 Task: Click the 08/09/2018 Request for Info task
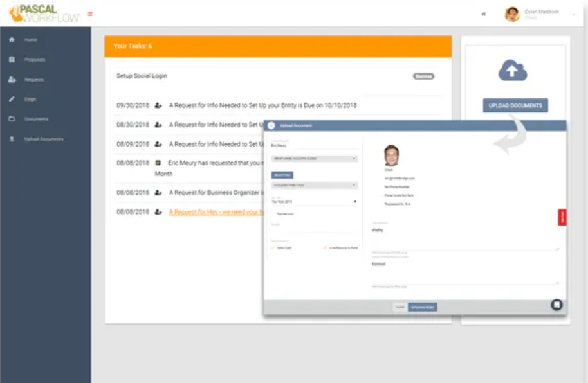tap(216, 144)
